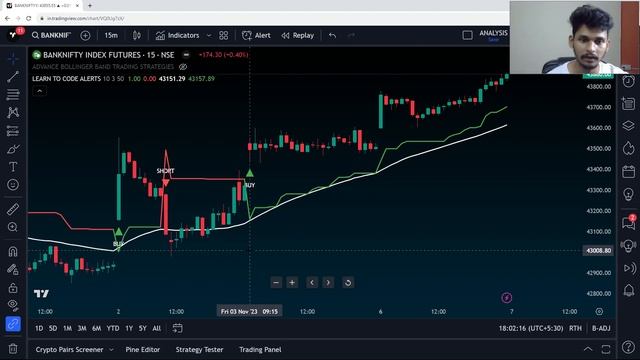The image size is (640, 360).
Task: Toggle magnet mode for drawings
Action: (x=13, y=251)
